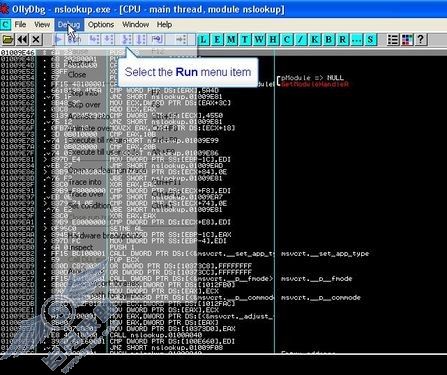
Task: Click the 'msvcrt.__set_app_type' comment
Action: [325, 254]
